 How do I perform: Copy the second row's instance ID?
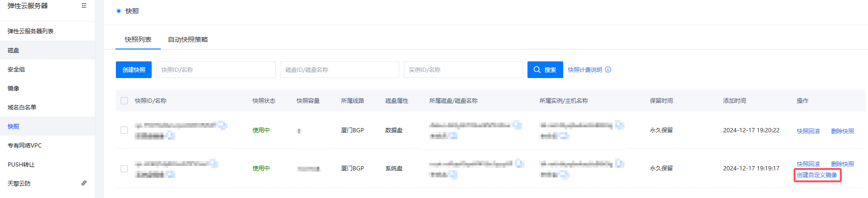(x=620, y=164)
